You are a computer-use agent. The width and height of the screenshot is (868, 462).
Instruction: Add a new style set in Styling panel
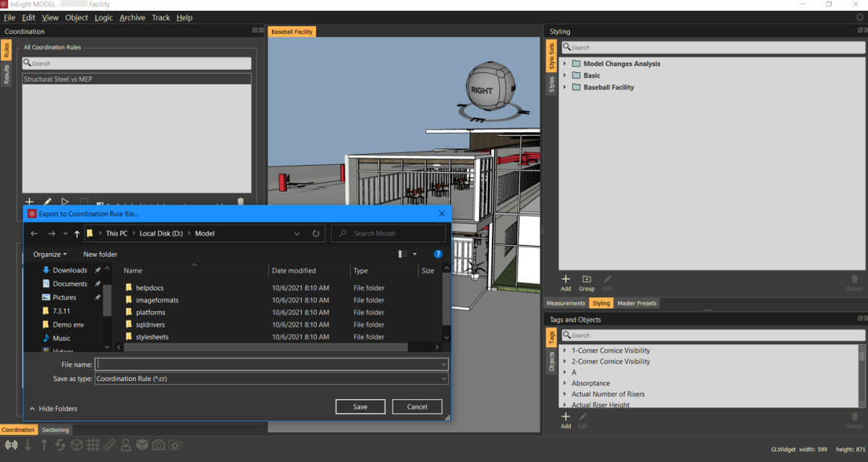566,279
